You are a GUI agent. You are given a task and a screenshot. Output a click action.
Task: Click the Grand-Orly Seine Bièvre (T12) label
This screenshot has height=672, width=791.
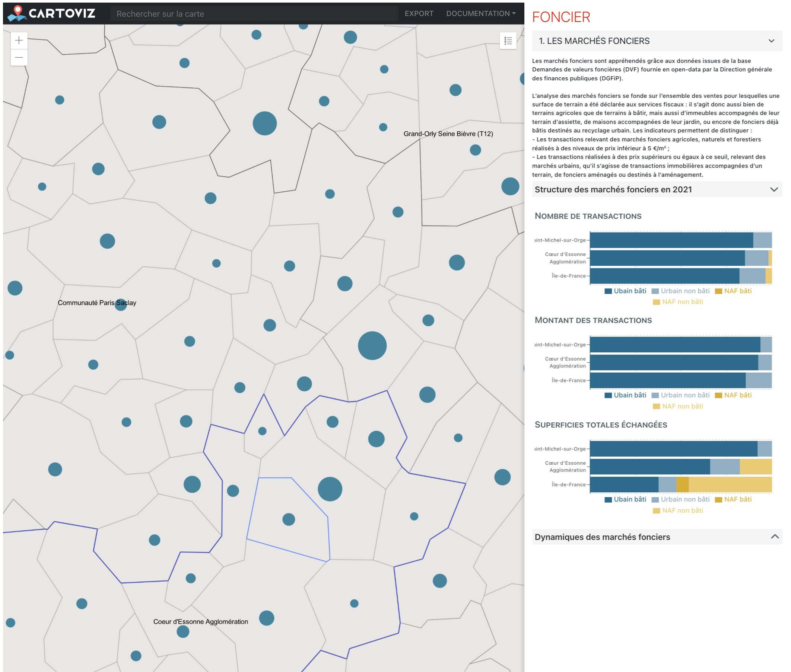point(448,134)
